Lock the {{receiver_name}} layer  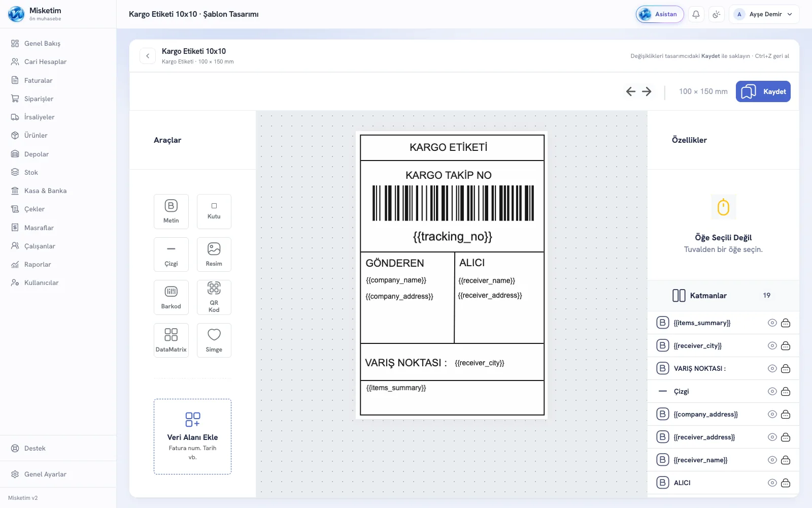(x=786, y=460)
